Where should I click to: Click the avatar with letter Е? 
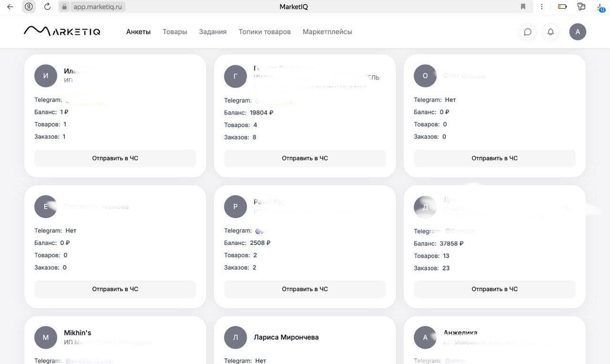(46, 207)
